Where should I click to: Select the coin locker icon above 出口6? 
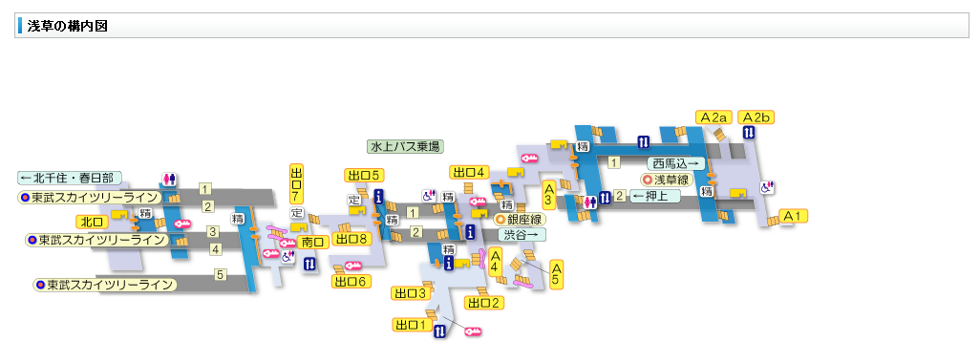pos(353,266)
